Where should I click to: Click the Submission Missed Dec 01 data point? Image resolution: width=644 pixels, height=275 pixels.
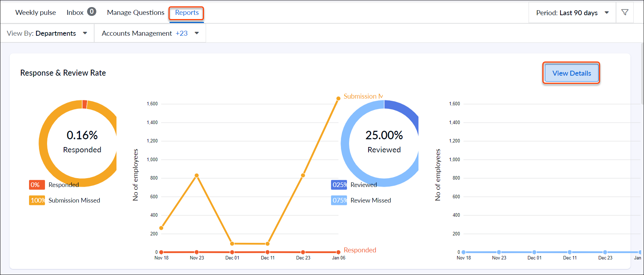[x=232, y=244]
